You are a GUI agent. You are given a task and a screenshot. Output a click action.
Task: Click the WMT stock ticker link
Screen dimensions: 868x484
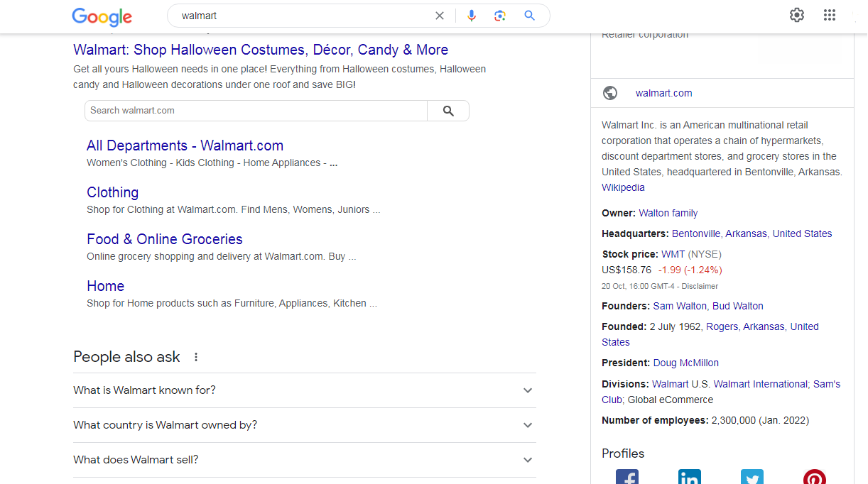click(673, 254)
